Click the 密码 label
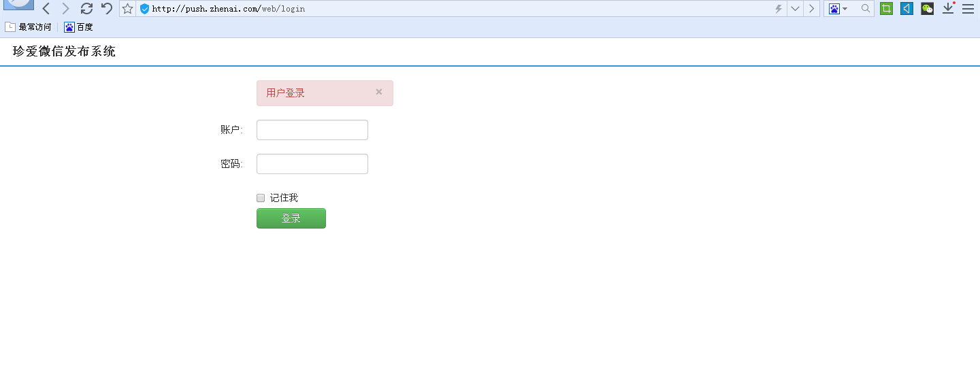 pyautogui.click(x=231, y=164)
